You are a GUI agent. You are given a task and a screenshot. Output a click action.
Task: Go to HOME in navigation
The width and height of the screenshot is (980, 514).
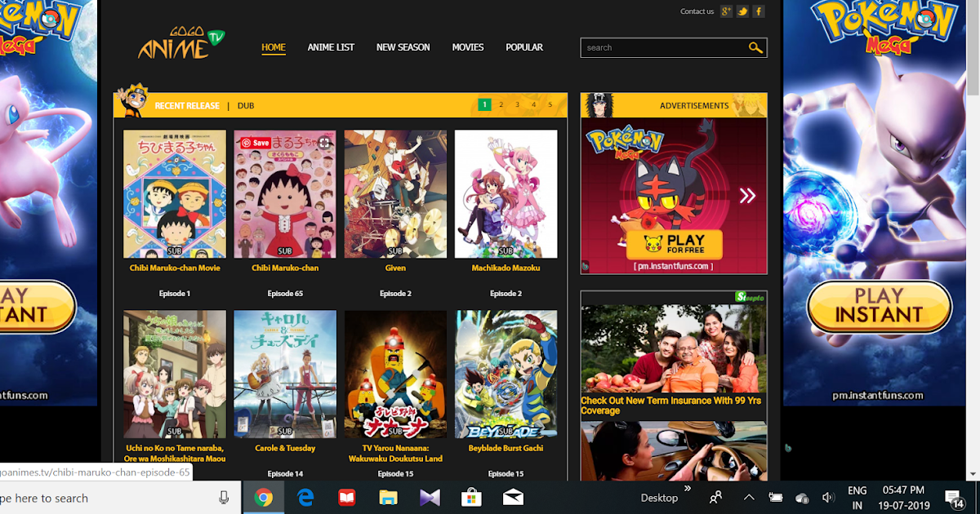pyautogui.click(x=274, y=47)
